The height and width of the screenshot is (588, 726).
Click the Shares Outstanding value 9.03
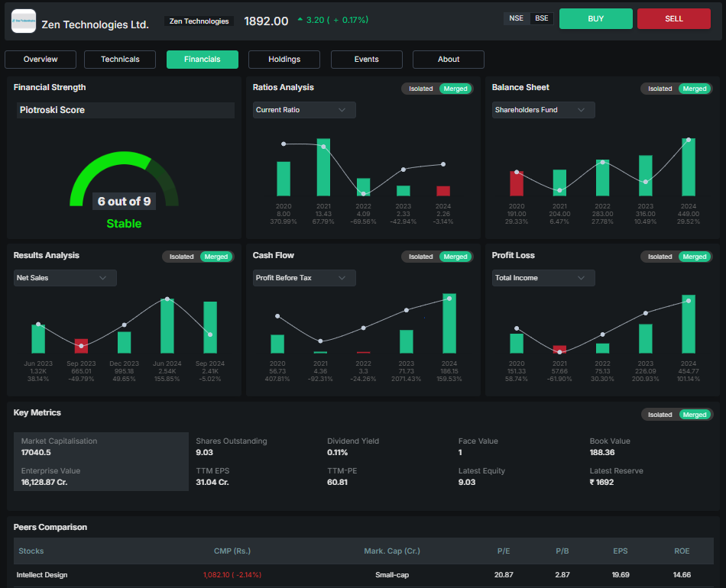point(204,452)
